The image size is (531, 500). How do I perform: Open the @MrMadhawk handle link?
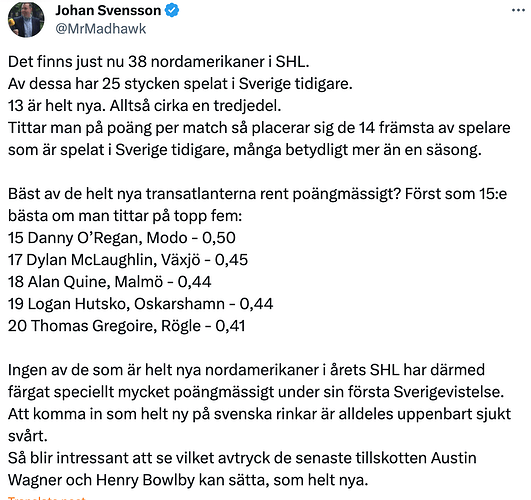click(x=101, y=29)
